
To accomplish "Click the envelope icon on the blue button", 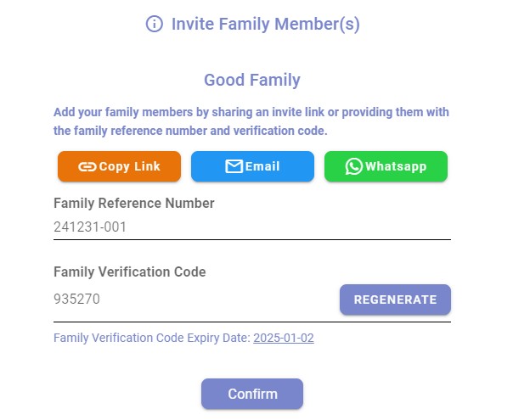I will point(234,167).
